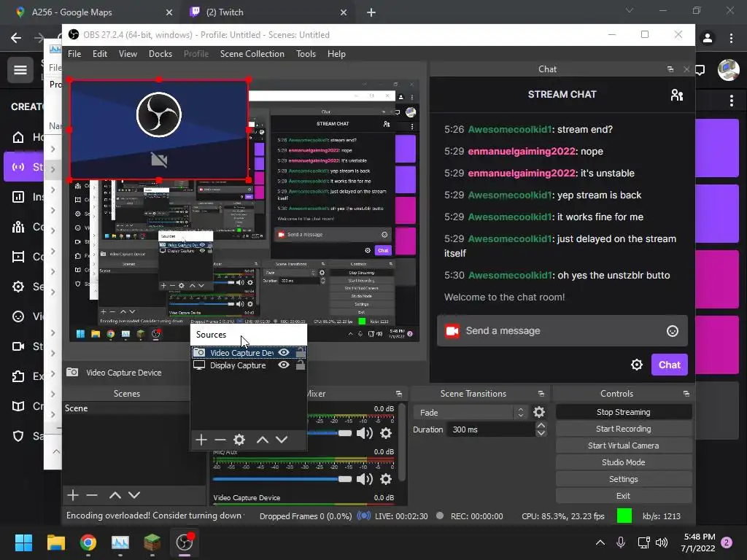Click the 300 ms duration field
The image size is (747, 560).
(491, 429)
